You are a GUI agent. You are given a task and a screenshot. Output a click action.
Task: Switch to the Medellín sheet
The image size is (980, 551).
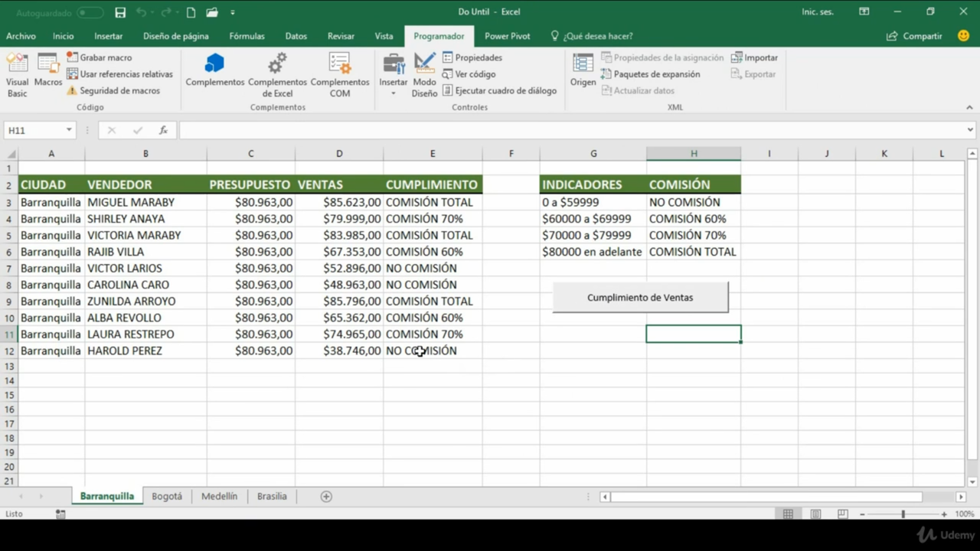pos(219,496)
